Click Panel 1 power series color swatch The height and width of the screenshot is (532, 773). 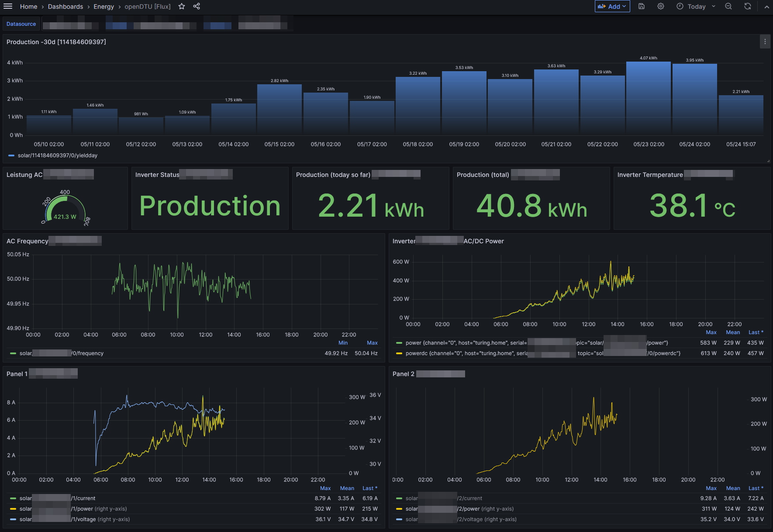(x=13, y=509)
